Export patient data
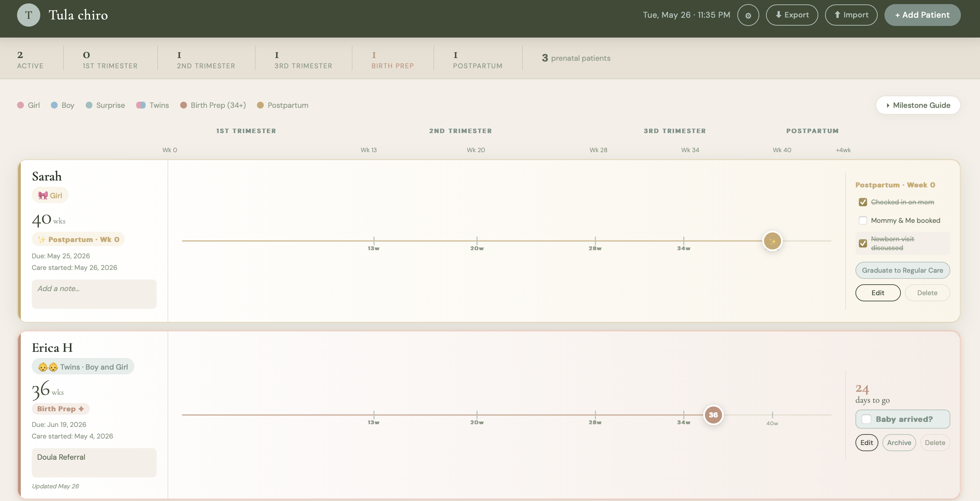 (792, 15)
